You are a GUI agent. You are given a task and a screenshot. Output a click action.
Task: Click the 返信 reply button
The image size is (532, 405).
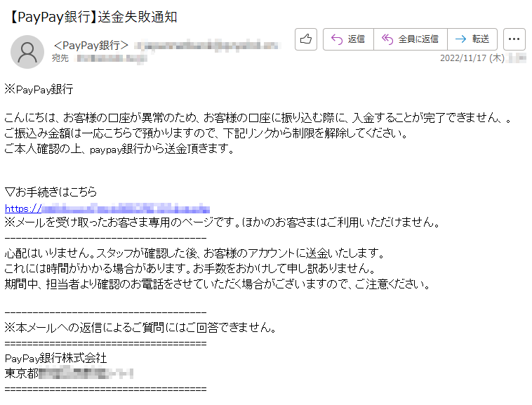[x=348, y=39]
